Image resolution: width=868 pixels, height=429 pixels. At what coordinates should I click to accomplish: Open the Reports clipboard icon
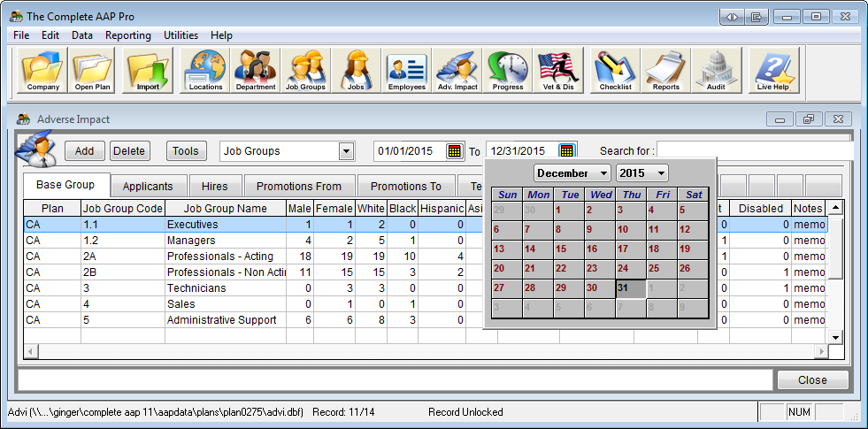pos(666,70)
